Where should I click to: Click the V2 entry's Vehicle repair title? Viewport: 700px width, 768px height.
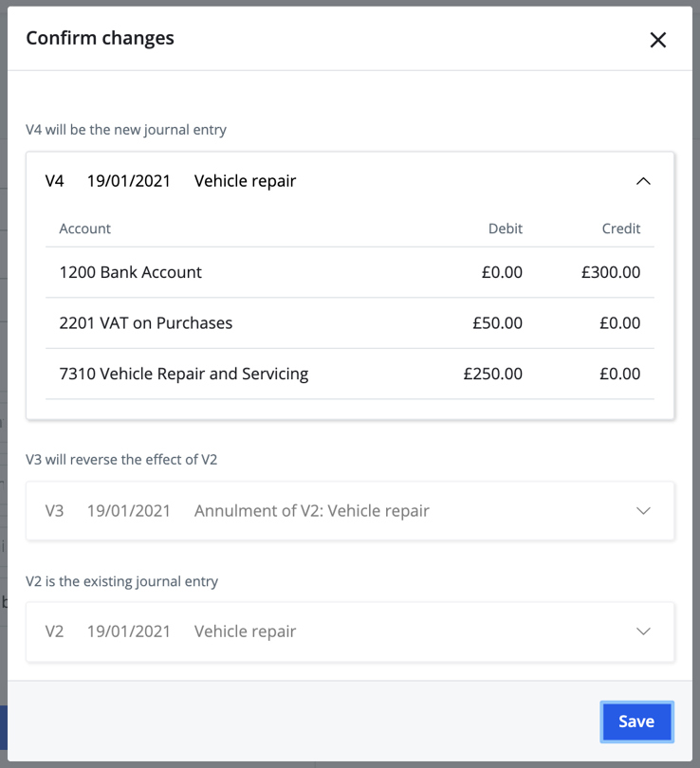coord(245,631)
